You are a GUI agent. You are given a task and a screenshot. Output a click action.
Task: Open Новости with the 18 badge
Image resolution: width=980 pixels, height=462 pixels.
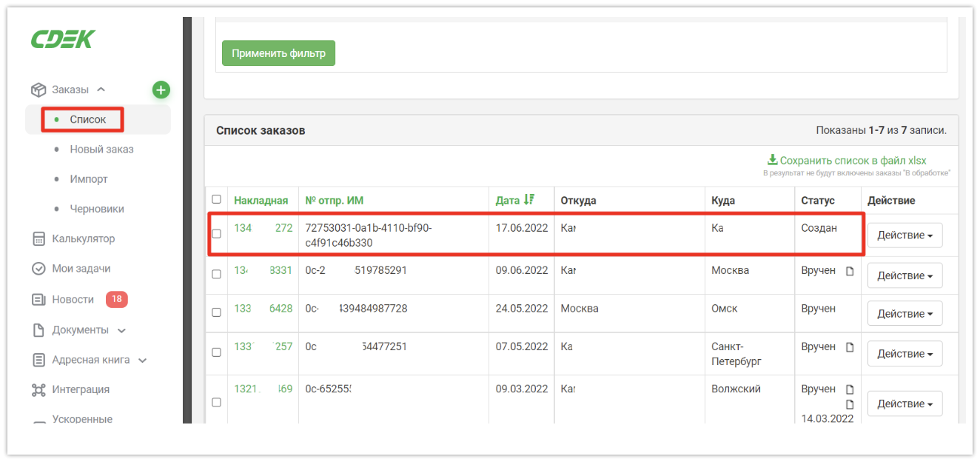pos(73,299)
